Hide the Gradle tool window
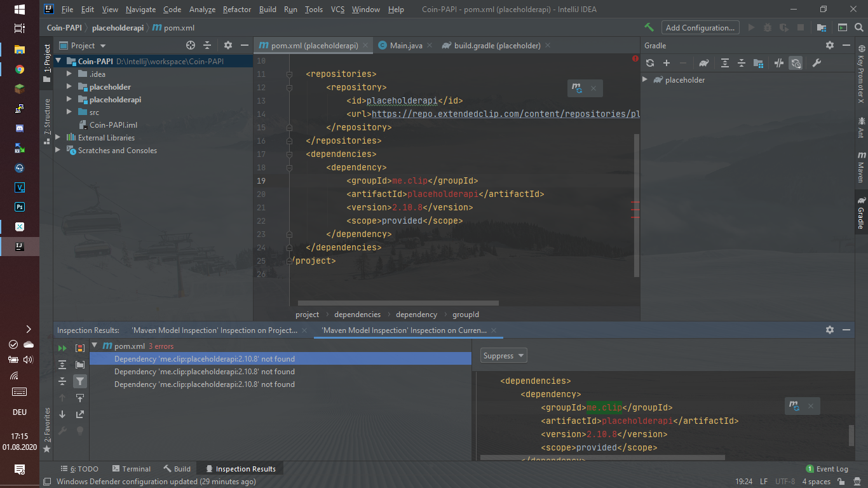Image resolution: width=868 pixels, height=488 pixels. 846,45
